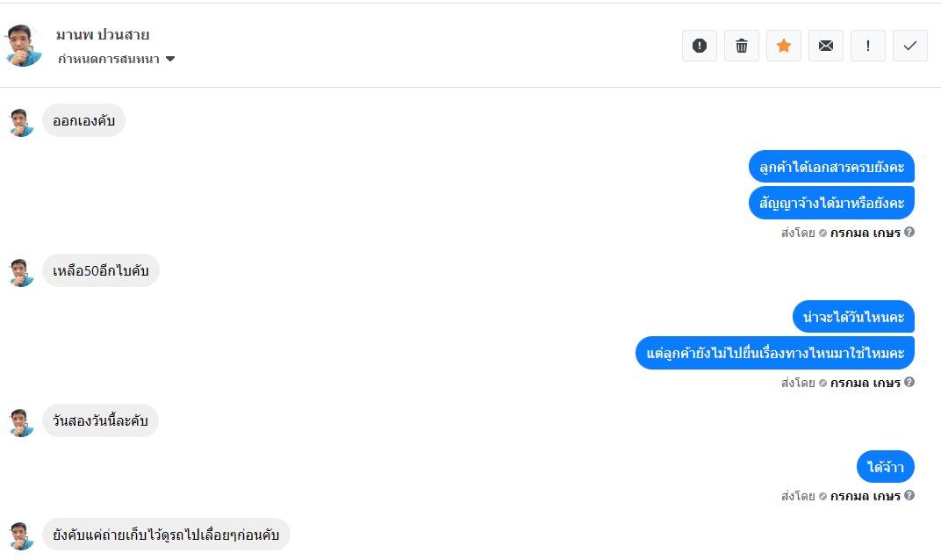The image size is (941, 560).
Task: Mark conversation done with checkmark icon
Action: (910, 46)
